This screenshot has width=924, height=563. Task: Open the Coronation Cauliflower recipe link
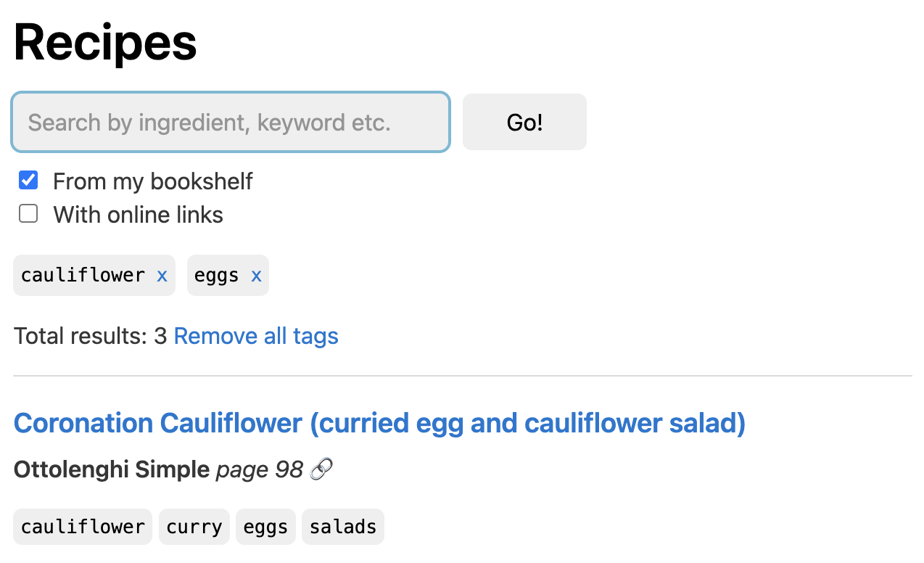(379, 423)
